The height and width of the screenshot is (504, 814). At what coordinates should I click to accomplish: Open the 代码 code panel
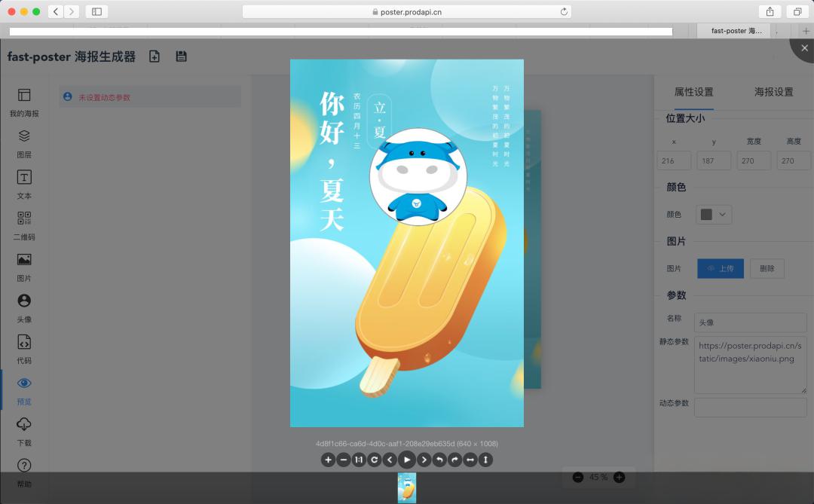24,350
